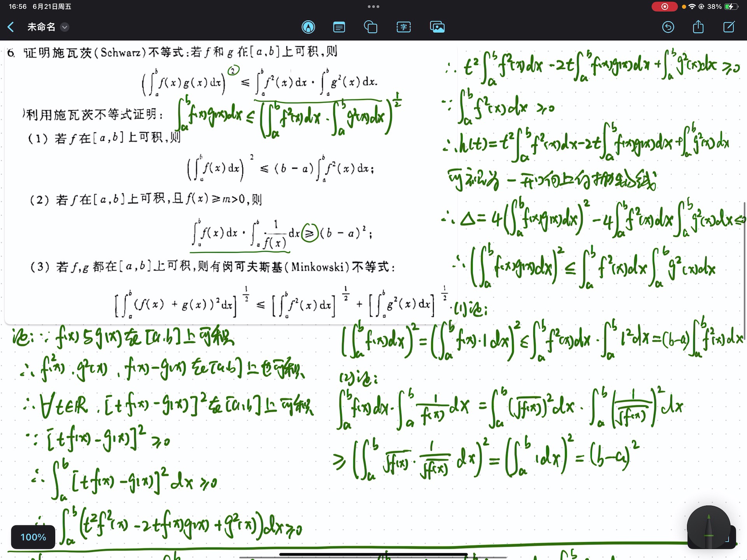
Task: Open the 未命名 title dropdown chevron
Action: pyautogui.click(x=65, y=27)
